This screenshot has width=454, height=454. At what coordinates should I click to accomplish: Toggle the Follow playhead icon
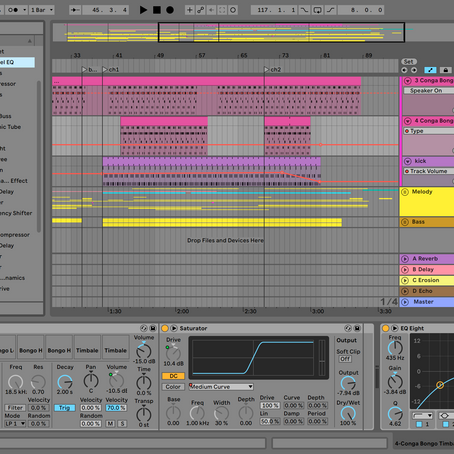point(75,10)
